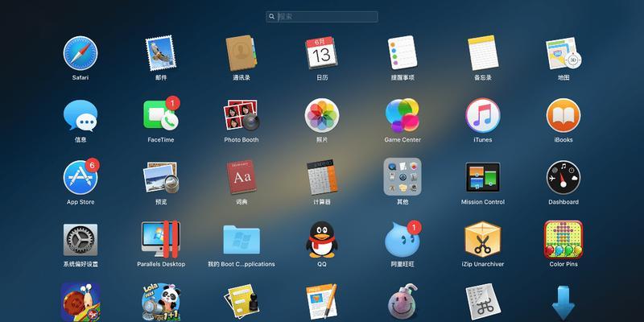
Task: Launch 提醒事项 reminders app
Action: [x=402, y=53]
